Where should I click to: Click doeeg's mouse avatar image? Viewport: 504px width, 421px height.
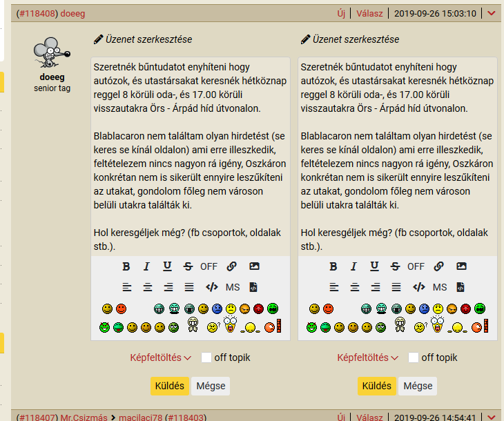click(x=52, y=52)
